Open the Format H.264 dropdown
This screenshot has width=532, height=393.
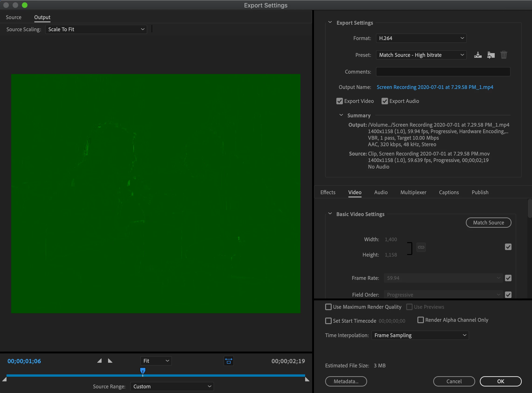(421, 38)
